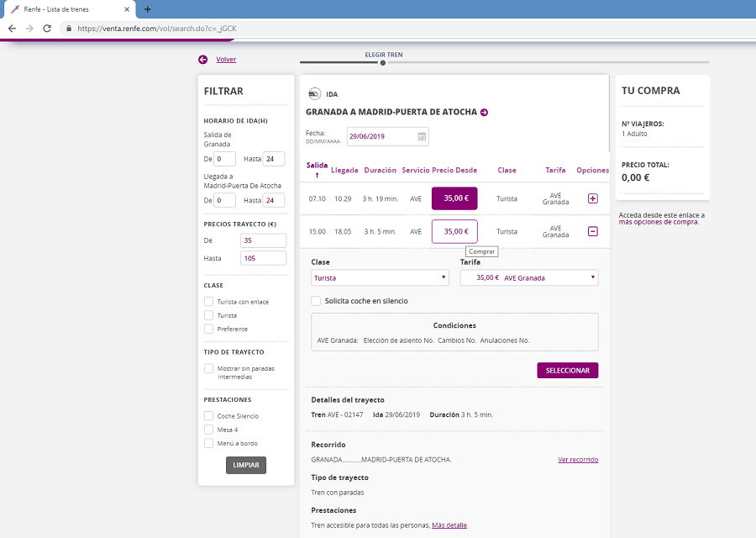Open the Ver recorrido link
The image size is (756, 538).
point(578,460)
